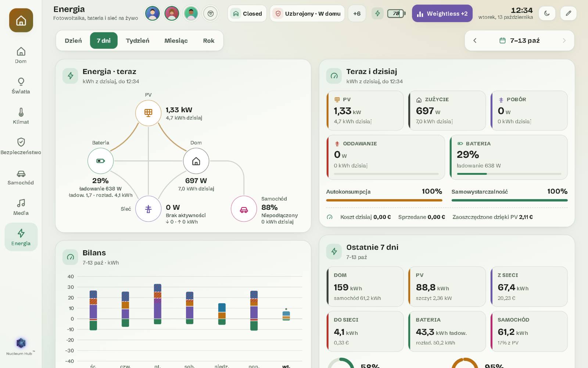This screenshot has width=588, height=368.
Task: Open the Z SIECI 67,4 kWh card
Action: click(529, 287)
